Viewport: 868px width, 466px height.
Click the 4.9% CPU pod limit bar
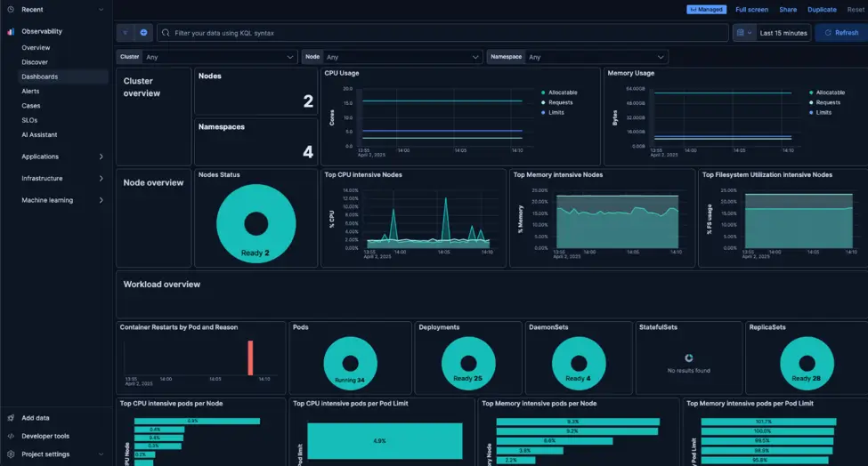(385, 441)
